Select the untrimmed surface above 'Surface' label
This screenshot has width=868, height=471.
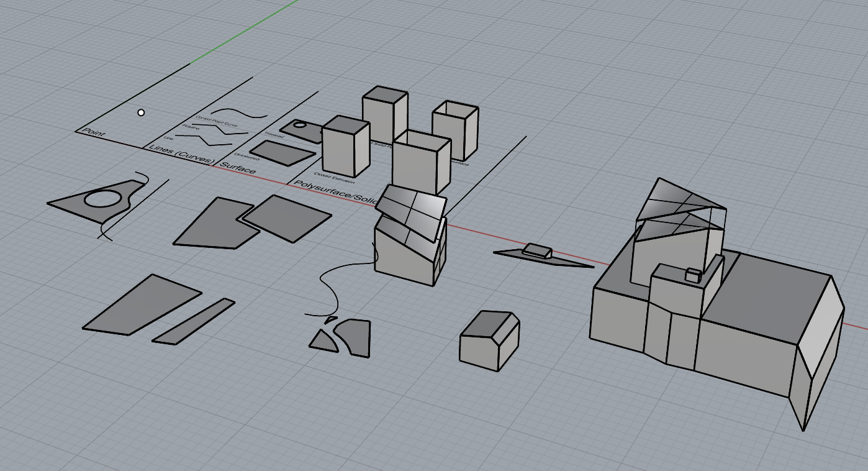point(281,152)
